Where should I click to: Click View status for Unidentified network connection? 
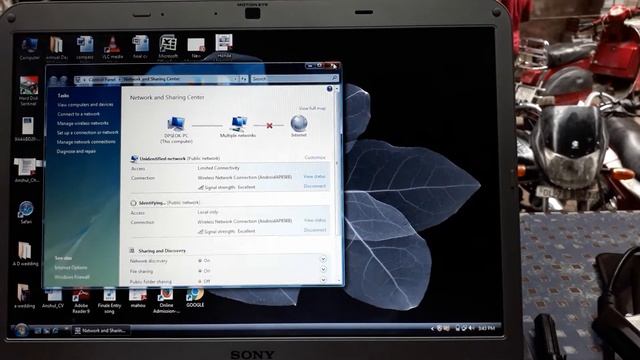[x=315, y=177]
